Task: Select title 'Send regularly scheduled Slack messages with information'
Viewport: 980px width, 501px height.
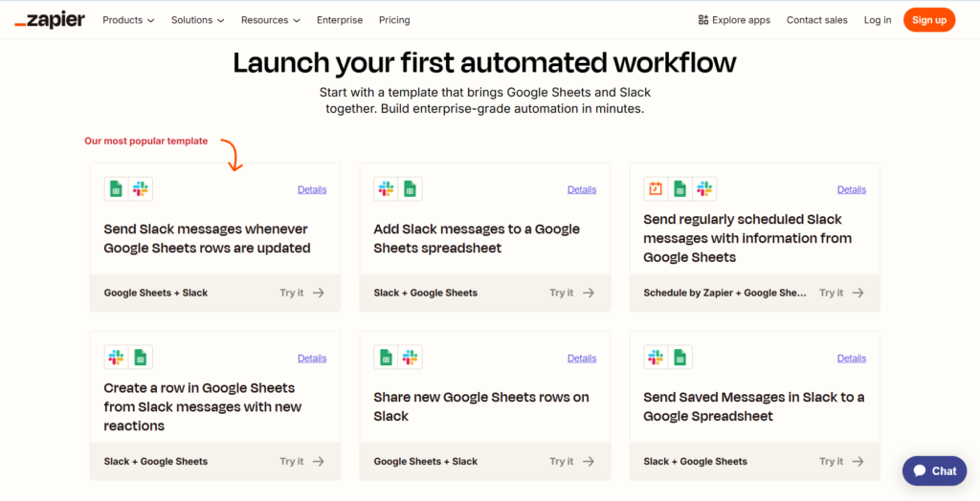Action: [x=747, y=238]
